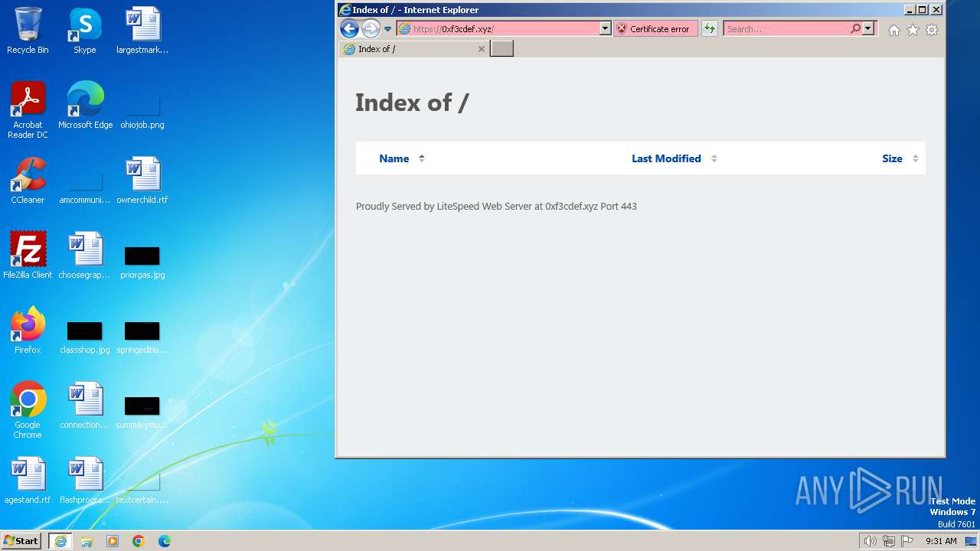
Task: Select ownerchild.rtf document
Action: [142, 181]
